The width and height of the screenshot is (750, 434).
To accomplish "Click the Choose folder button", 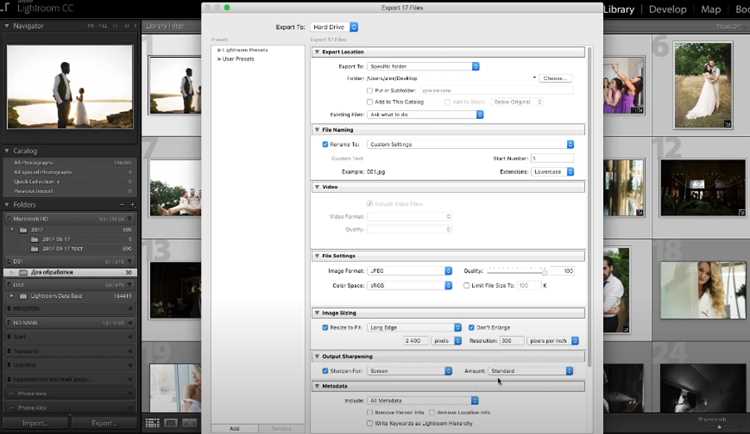I will (x=555, y=78).
